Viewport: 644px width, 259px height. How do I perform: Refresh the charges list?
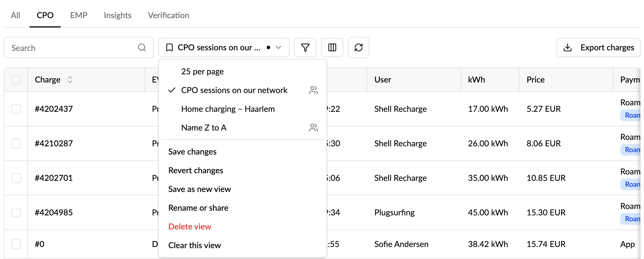[x=358, y=47]
